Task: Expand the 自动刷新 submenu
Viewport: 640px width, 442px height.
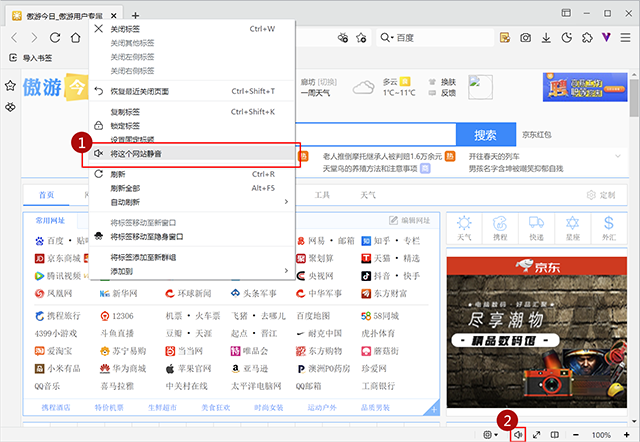Action: (192, 202)
